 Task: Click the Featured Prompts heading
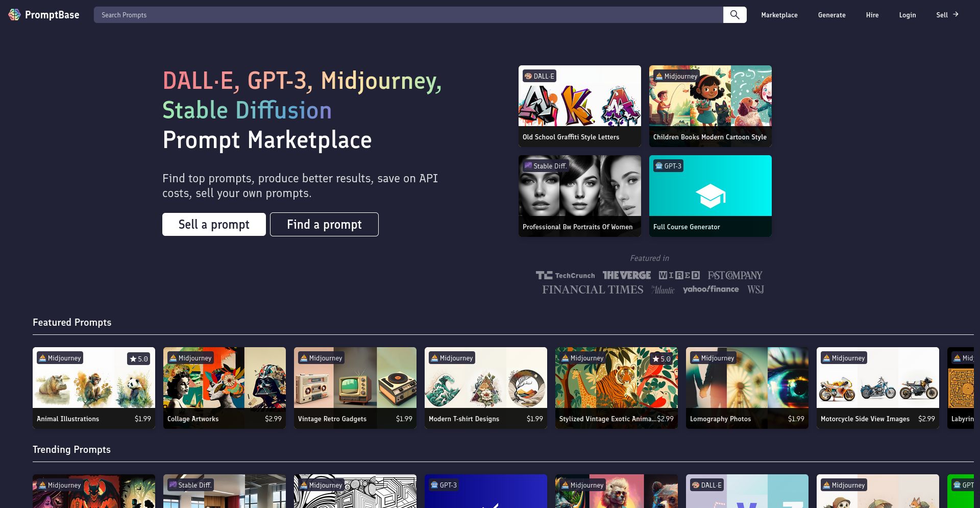click(72, 322)
